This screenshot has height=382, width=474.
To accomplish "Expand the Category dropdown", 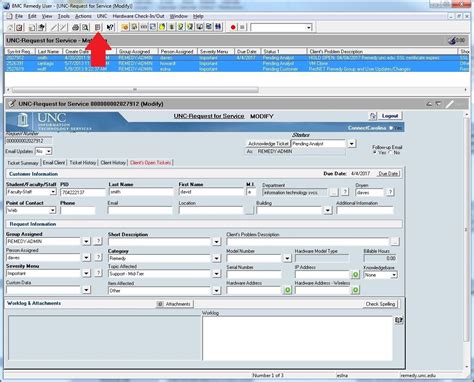I will (216, 258).
